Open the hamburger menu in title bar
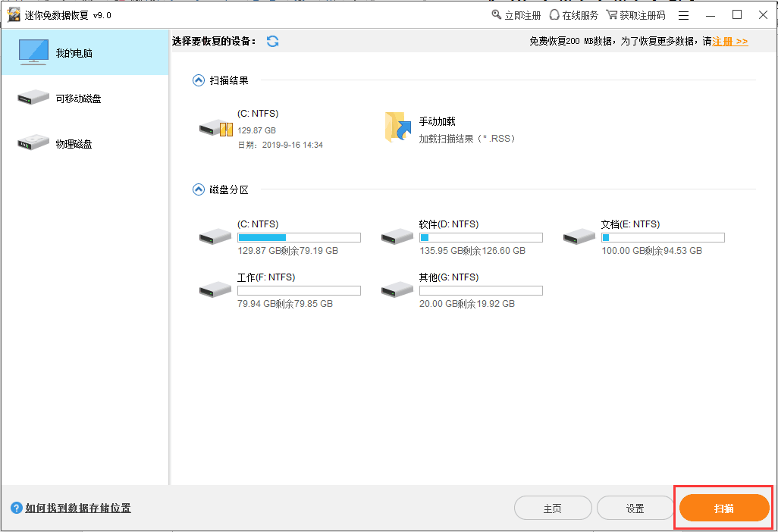The image size is (778, 532). (x=683, y=15)
